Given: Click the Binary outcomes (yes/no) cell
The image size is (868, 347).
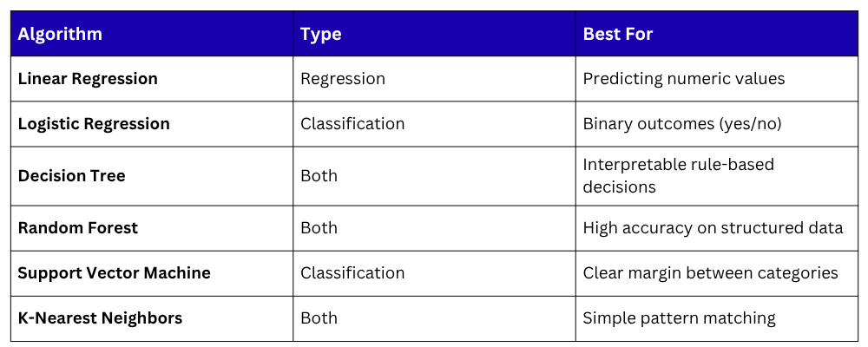Looking at the screenshot, I should [682, 124].
